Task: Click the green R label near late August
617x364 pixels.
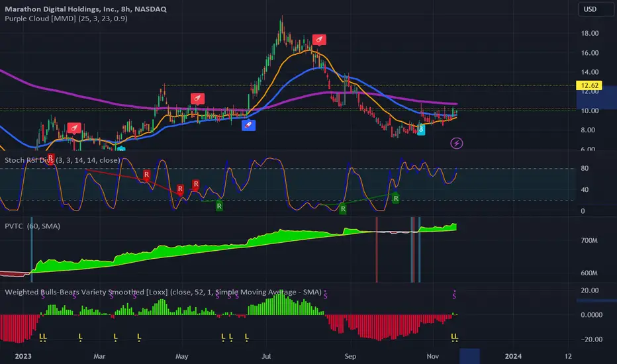Action: coord(343,209)
